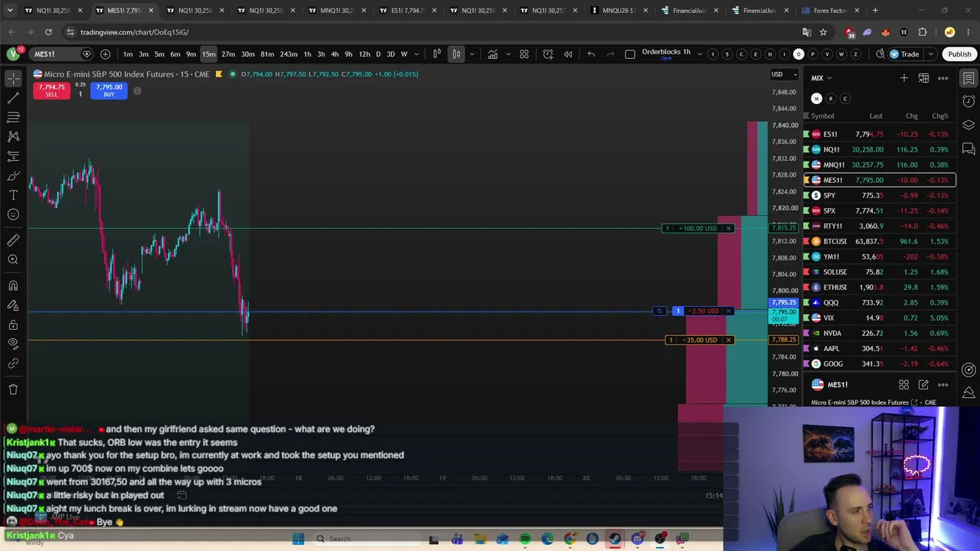This screenshot has height=551, width=980.
Task: Select the candles chart style icon
Action: point(456,54)
